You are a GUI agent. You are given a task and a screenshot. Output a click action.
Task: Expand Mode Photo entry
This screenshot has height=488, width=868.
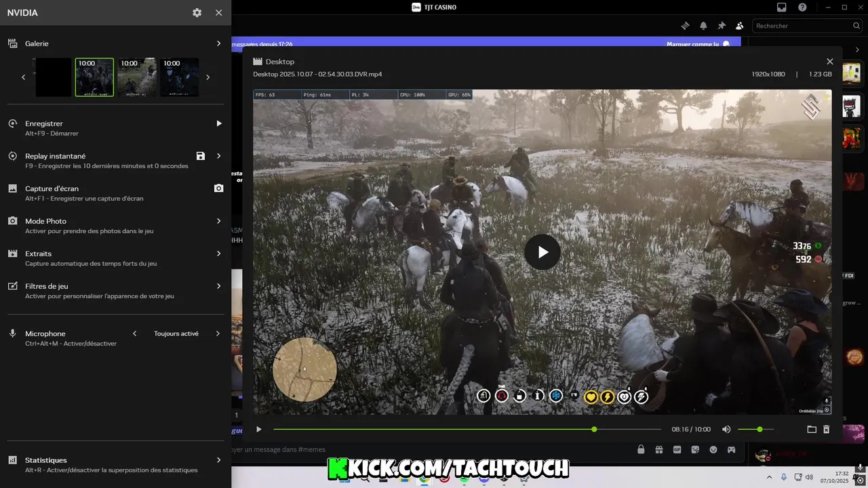coord(218,221)
